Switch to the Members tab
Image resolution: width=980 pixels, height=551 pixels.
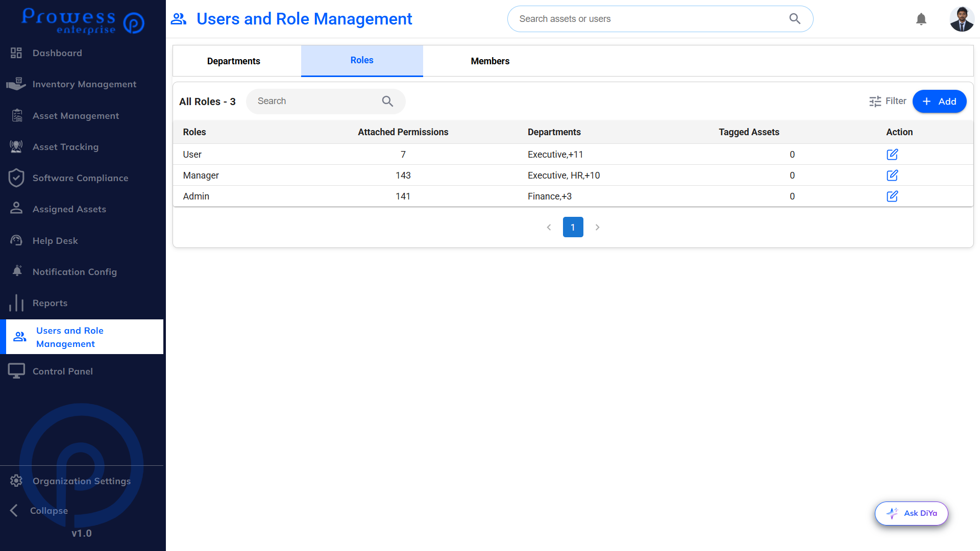490,61
